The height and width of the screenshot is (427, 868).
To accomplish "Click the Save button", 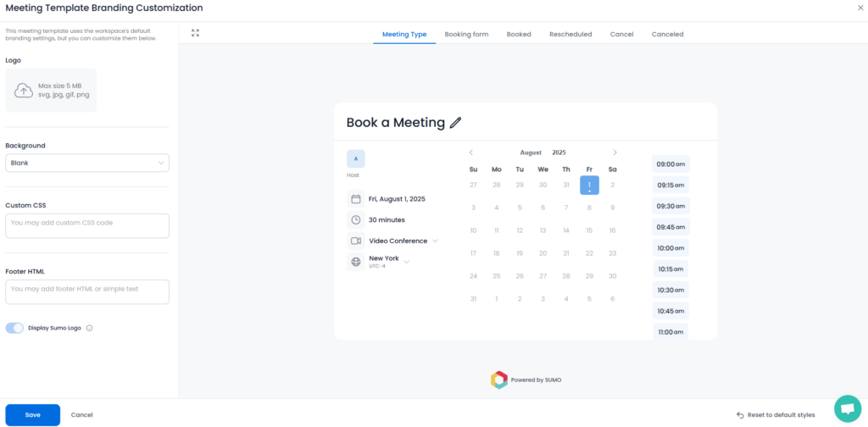I will tap(33, 415).
